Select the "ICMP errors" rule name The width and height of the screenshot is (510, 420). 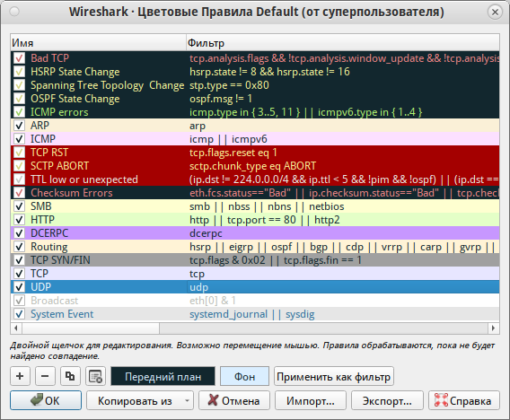point(59,112)
